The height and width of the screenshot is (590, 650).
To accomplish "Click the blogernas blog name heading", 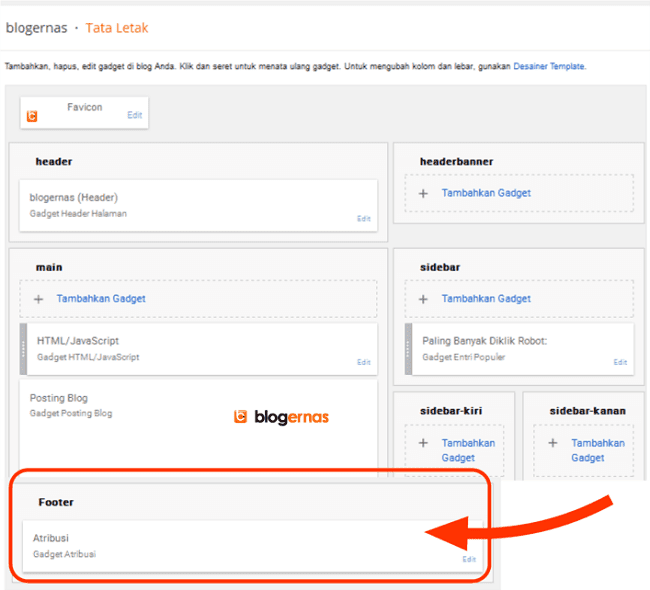I will click(36, 28).
